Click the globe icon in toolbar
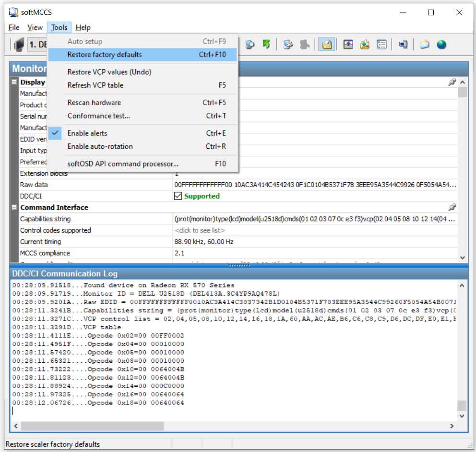Viewport: 476px width, 452px height. click(441, 45)
